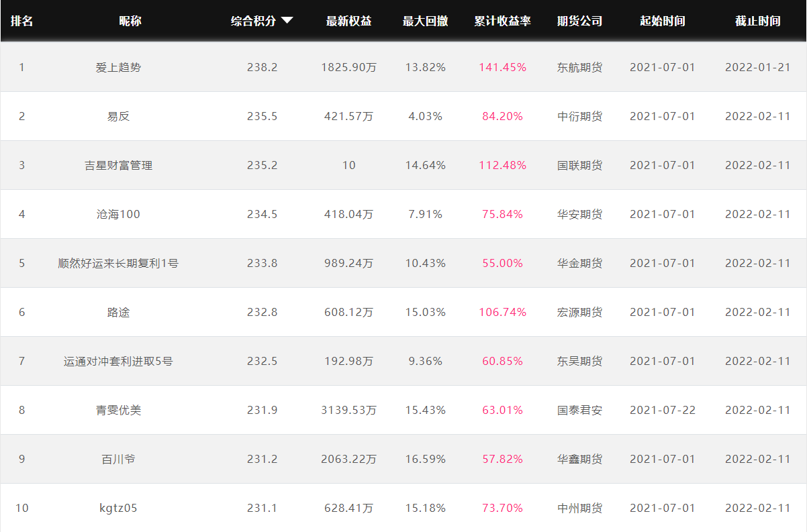Open the nickname 运通对冲套利进取5号

[x=118, y=361]
